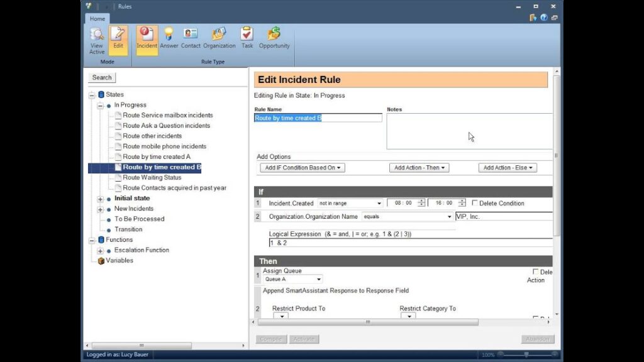Click the Search button
Viewport: 644px width, 362px height.
102,77
